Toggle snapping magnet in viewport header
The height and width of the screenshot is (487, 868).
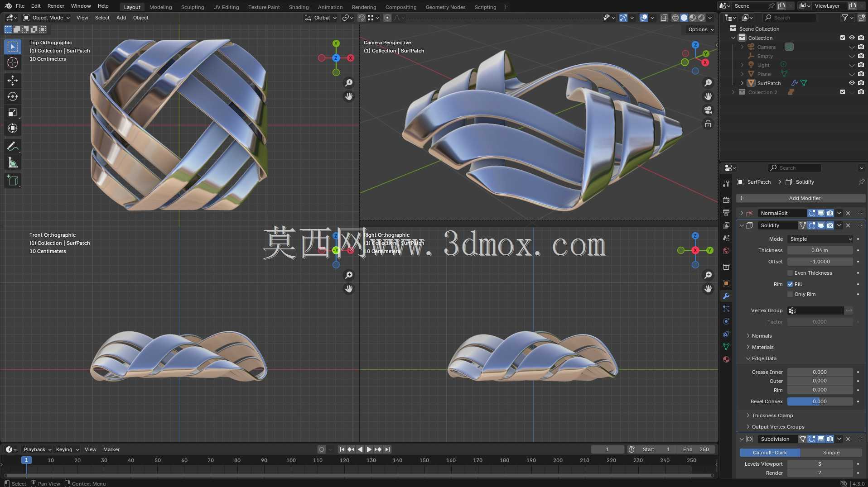[x=362, y=18]
